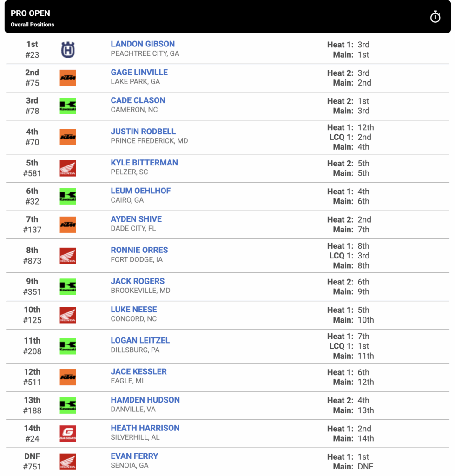
Task: Open Logan Leitzel's profile link
Action: click(140, 340)
